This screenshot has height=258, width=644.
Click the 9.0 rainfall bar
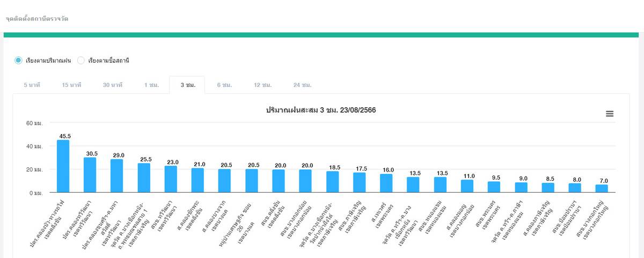[x=521, y=188]
